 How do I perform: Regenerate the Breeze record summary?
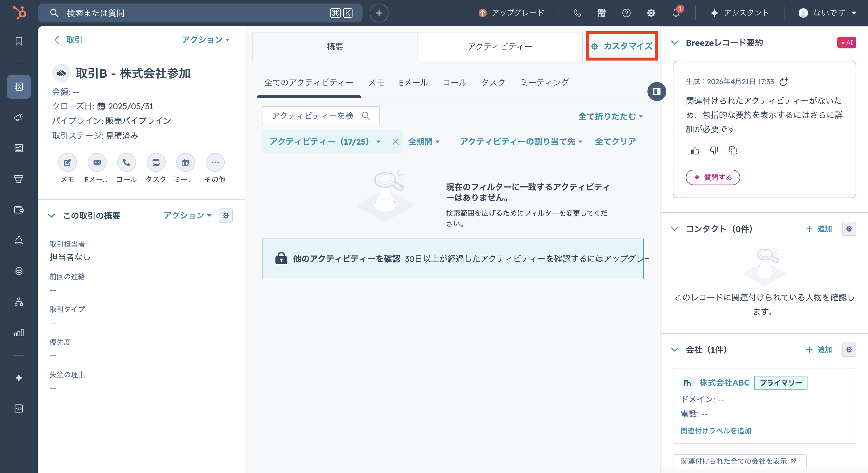[x=784, y=81]
